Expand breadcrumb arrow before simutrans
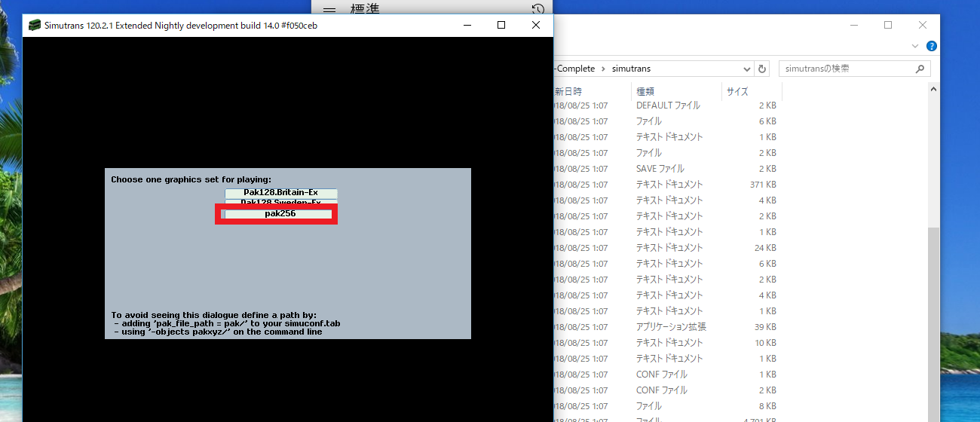Screen dimensions: 980x422 [603, 69]
